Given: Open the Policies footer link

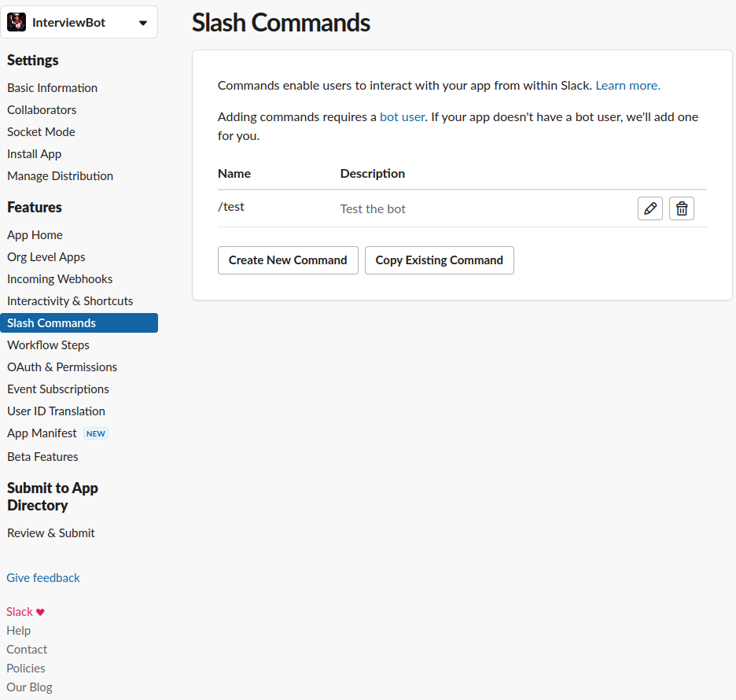Looking at the screenshot, I should (x=26, y=668).
